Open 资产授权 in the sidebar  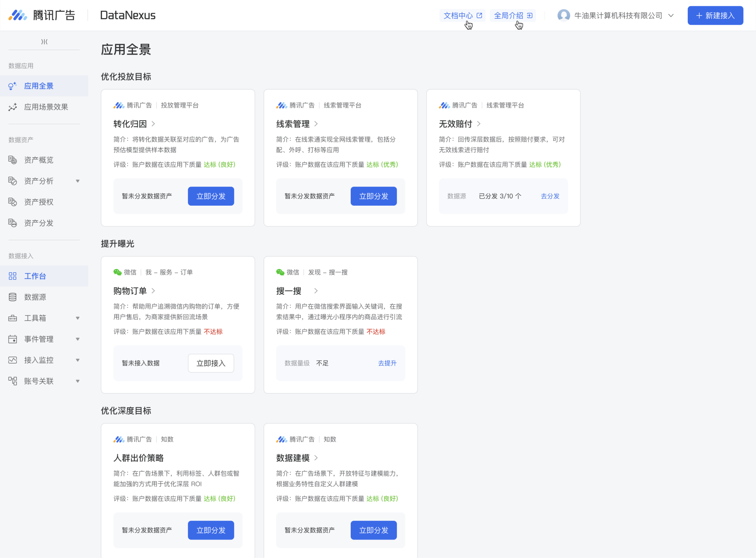click(x=44, y=202)
